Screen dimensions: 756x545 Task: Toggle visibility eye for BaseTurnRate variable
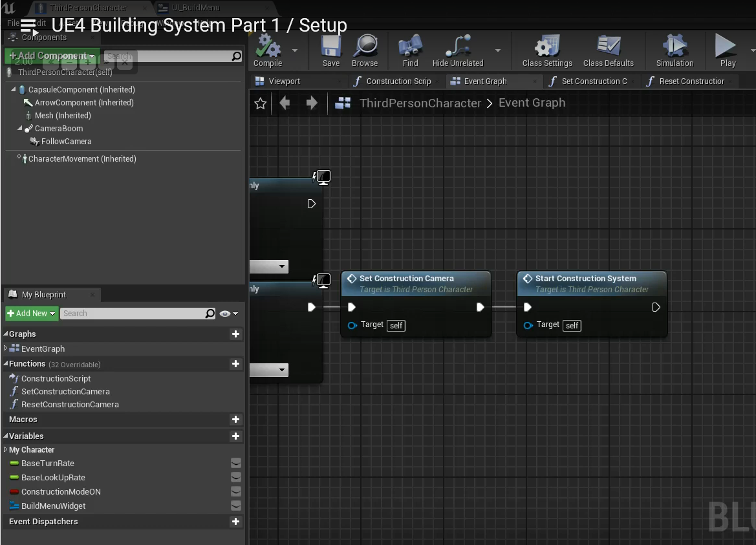(236, 464)
